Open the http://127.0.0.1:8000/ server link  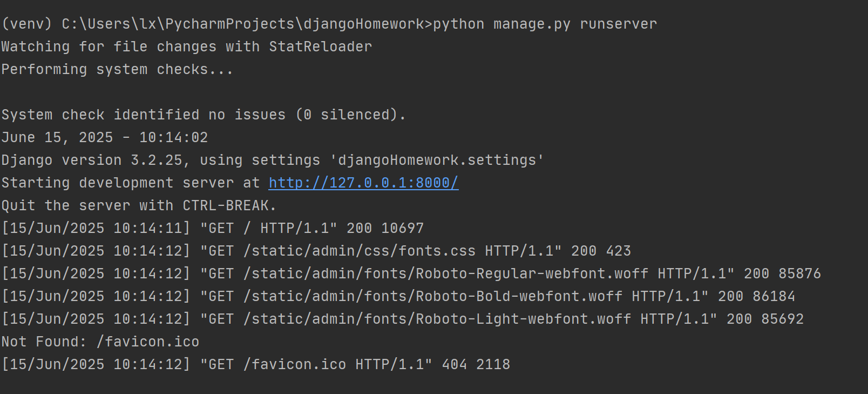(363, 183)
